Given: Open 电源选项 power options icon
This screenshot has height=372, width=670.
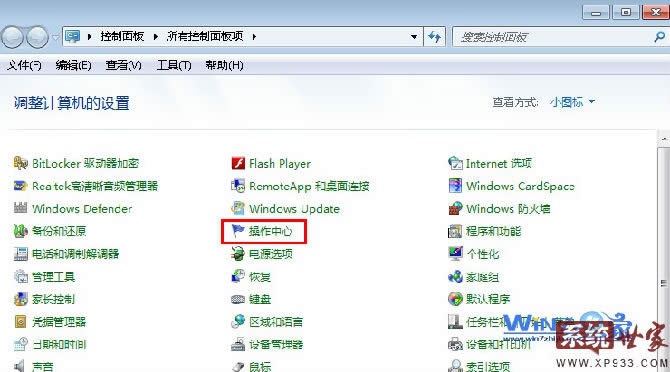Looking at the screenshot, I should pos(238,254).
